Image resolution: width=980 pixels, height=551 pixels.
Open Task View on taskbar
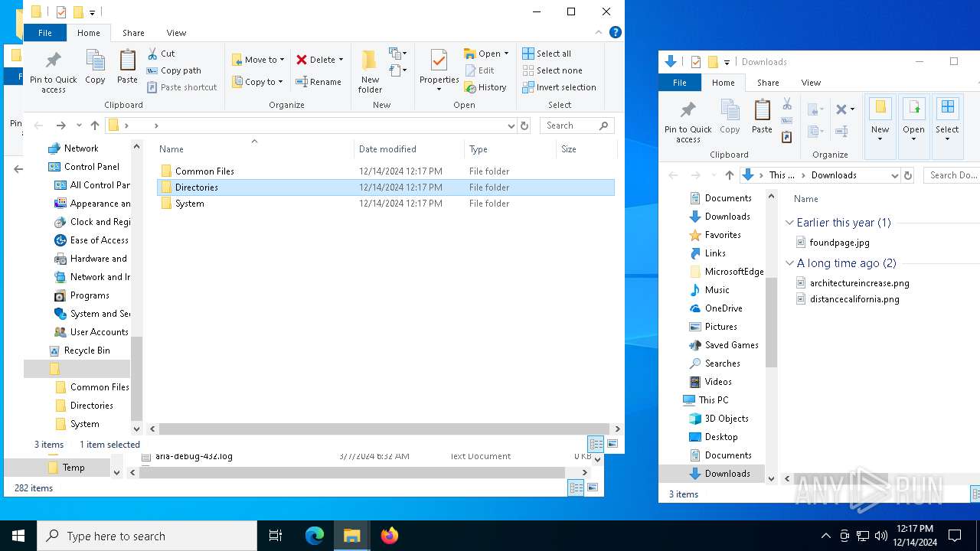pyautogui.click(x=276, y=536)
